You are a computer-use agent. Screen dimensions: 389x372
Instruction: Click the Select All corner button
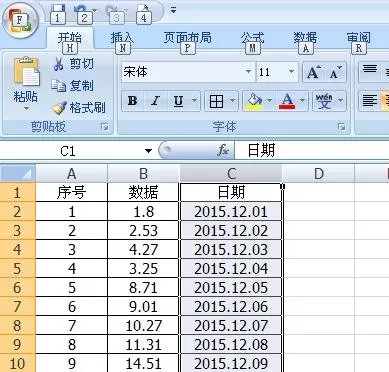click(x=18, y=173)
